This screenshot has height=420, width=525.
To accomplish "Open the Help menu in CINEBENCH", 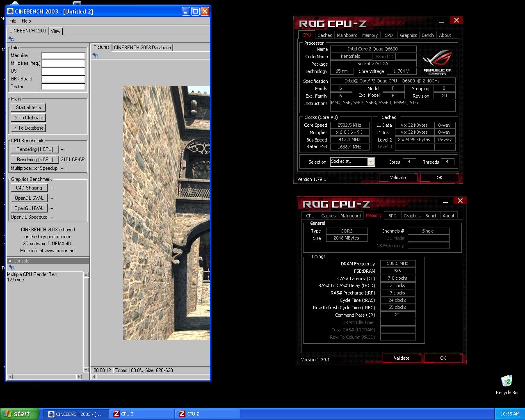I will point(26,21).
